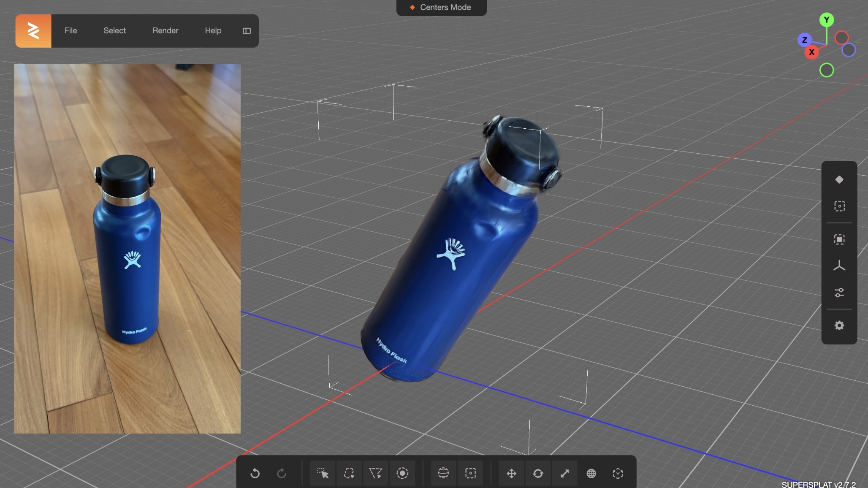Click the Centers Mode indicator
The height and width of the screenshot is (488, 868).
tap(441, 8)
